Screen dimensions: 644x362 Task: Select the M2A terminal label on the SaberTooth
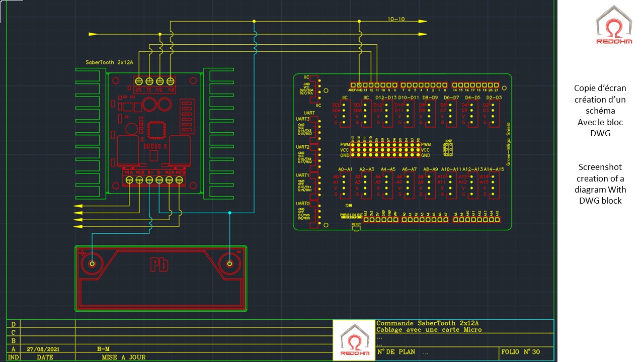[x=170, y=171]
